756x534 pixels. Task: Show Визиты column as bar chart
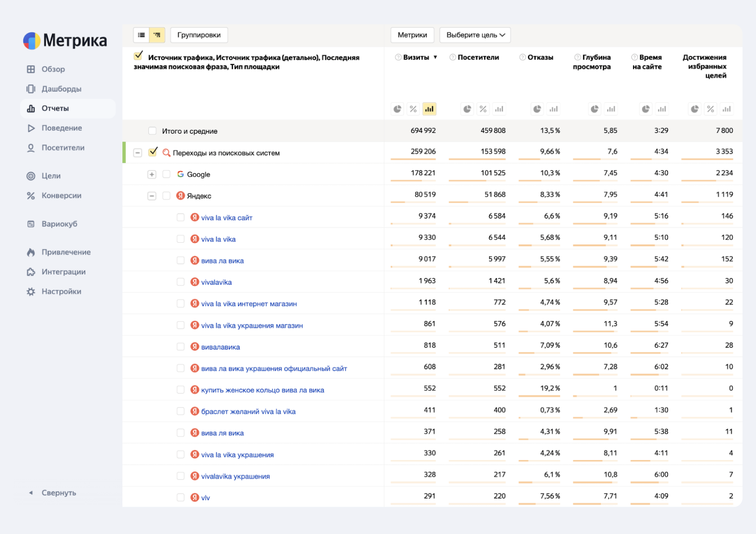coord(429,109)
